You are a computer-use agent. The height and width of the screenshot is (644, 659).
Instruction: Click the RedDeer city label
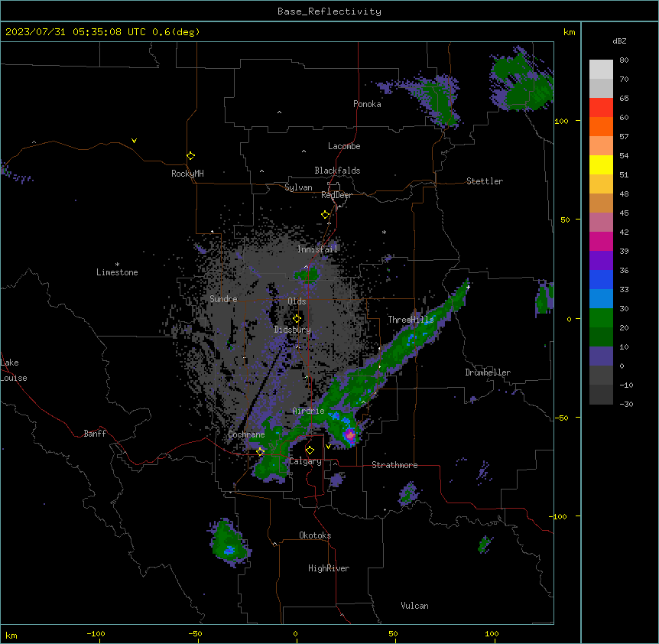tap(336, 195)
